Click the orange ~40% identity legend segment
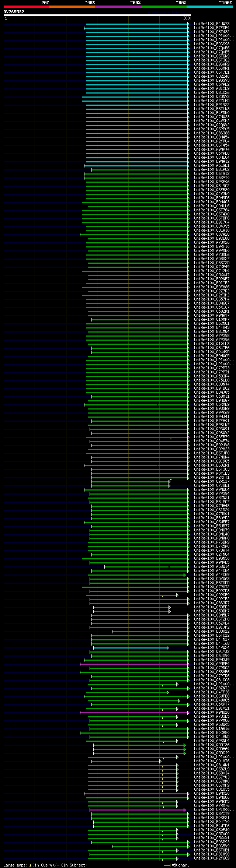Image resolution: width=236 pixels, height=868 pixels. coord(72,7)
